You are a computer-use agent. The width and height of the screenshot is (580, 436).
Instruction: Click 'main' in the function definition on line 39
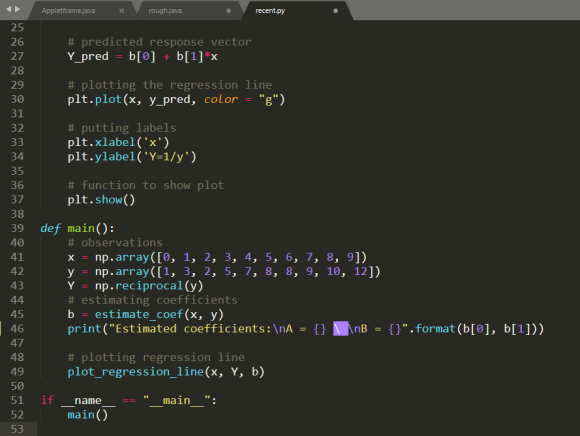81,228
